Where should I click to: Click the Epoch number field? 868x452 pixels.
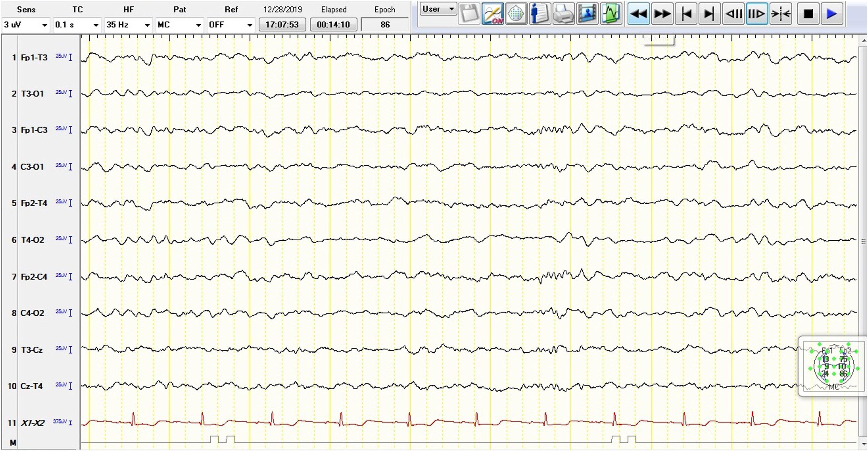385,25
